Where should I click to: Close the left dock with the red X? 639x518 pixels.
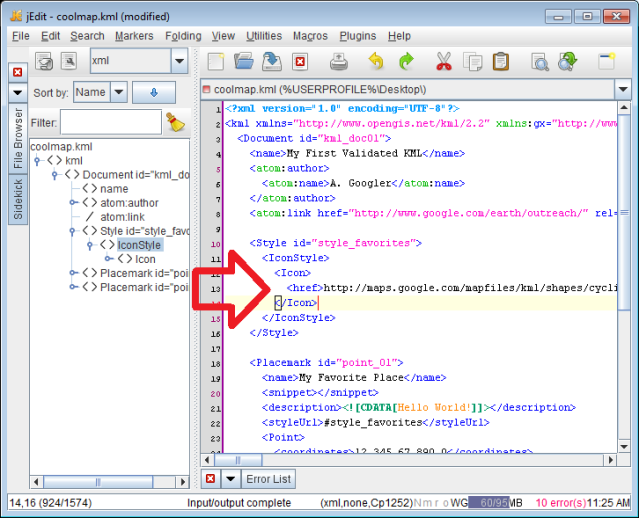tap(18, 72)
